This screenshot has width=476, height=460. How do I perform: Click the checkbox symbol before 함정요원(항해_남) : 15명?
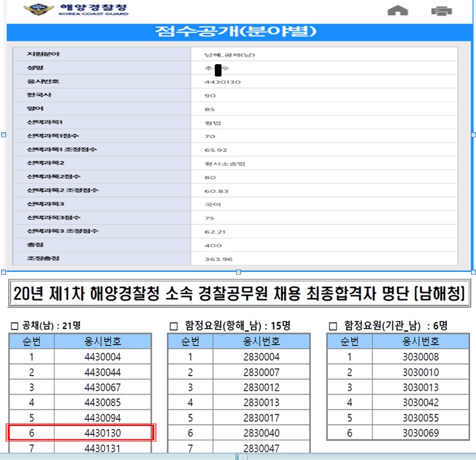[x=173, y=325]
